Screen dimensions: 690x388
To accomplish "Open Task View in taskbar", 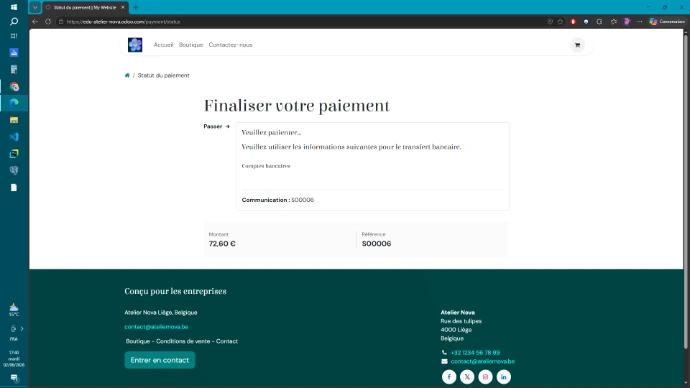I will tap(14, 36).
